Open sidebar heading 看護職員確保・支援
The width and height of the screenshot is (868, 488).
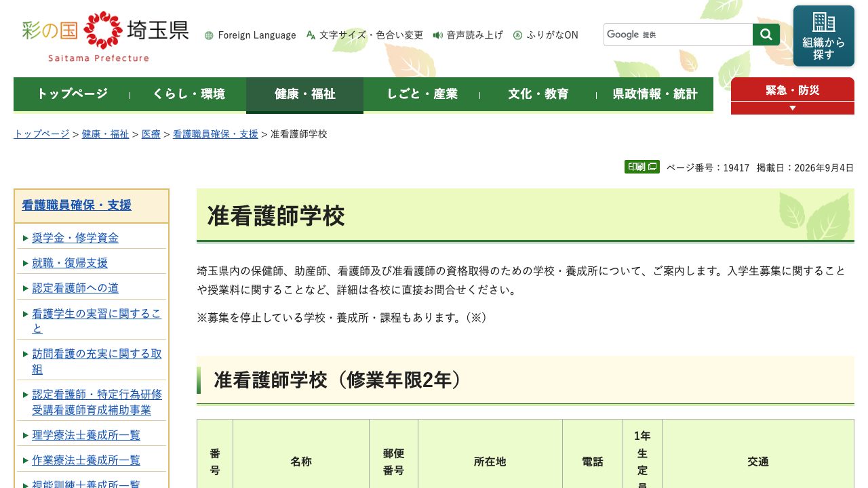tap(77, 205)
